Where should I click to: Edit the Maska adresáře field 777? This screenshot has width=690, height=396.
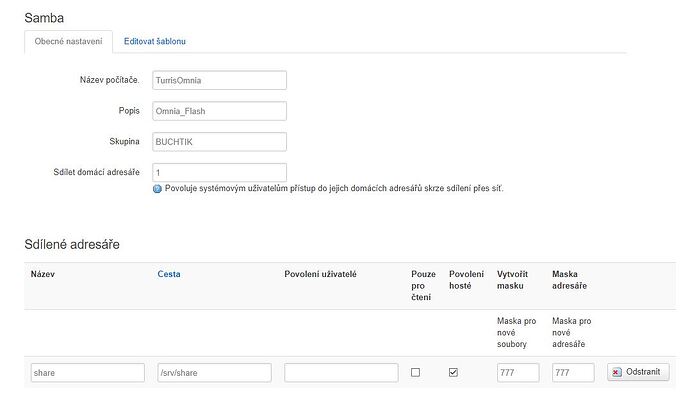[573, 373]
